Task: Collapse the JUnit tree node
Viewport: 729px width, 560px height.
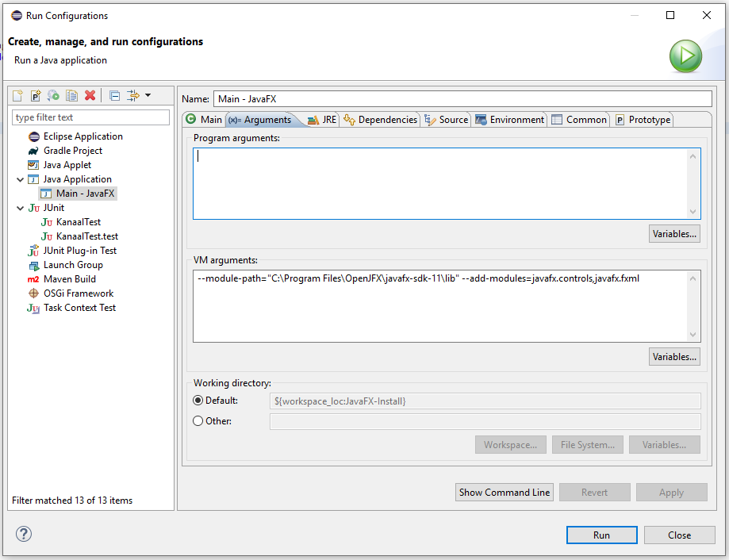Action: pos(21,208)
